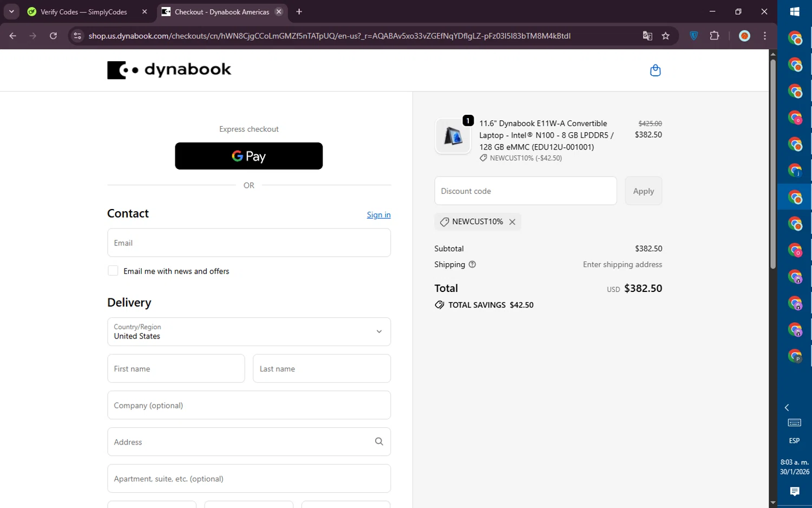Click the Dynabook E11W-A laptop thumbnail

453,136
